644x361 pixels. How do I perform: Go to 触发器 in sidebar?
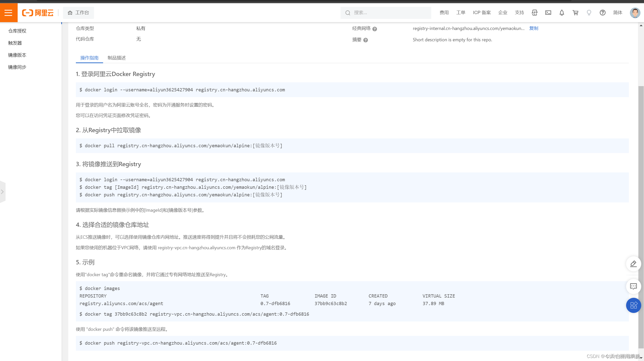[15, 43]
